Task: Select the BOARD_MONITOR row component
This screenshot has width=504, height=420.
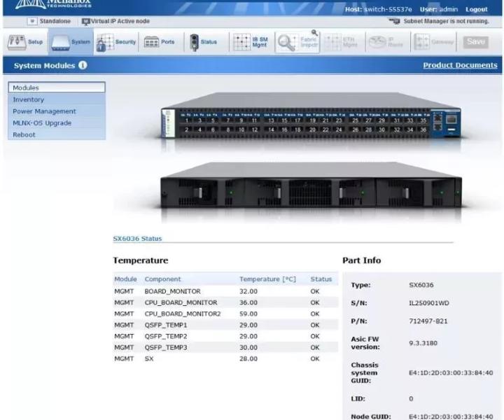Action: tap(173, 291)
